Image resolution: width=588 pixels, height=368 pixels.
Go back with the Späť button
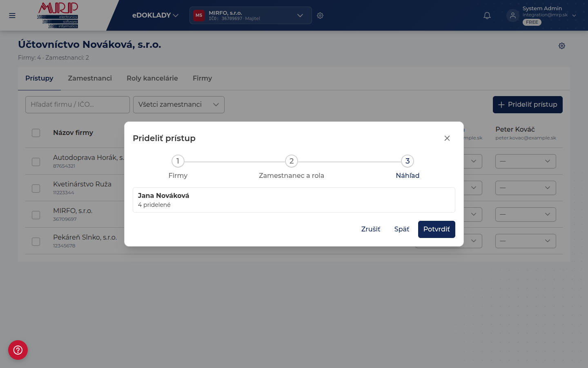pos(402,229)
